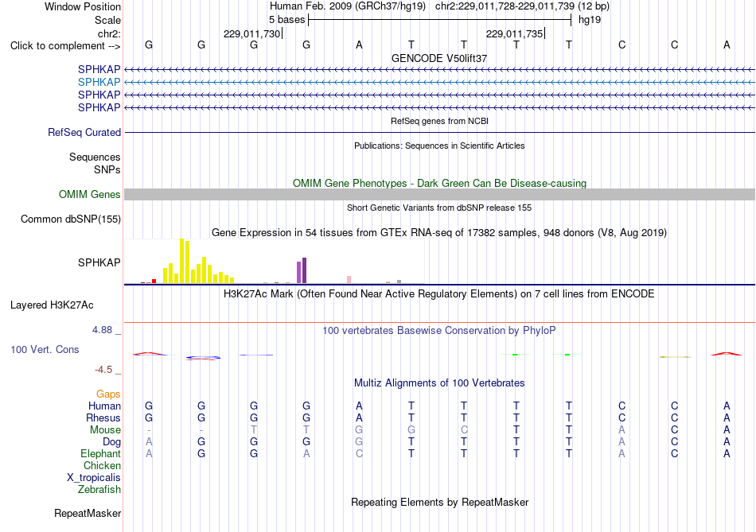Click the RefSeq Curated label
756x532 pixels.
point(84,132)
